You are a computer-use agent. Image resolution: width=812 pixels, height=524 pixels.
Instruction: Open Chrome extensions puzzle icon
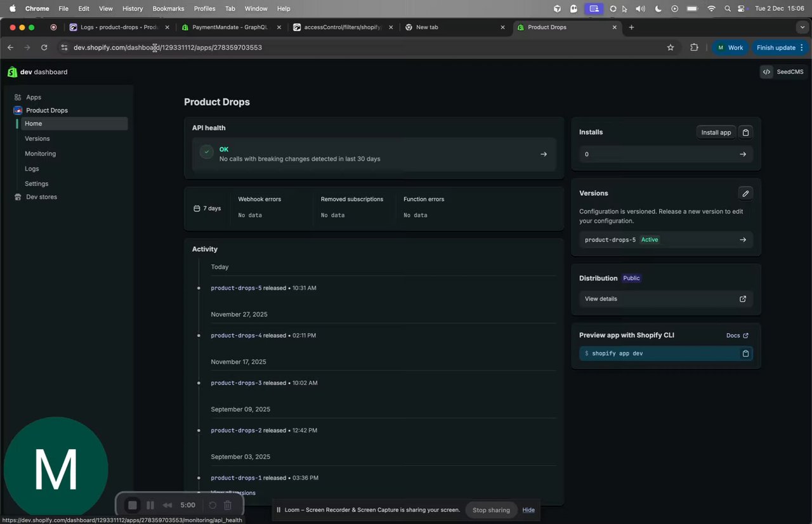pyautogui.click(x=694, y=48)
